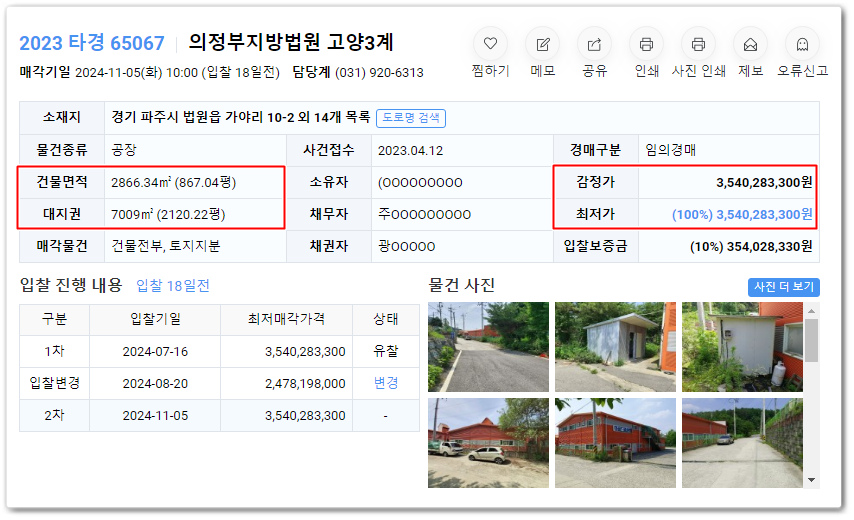Click the 입찰 진행 내용 section heading

71,285
